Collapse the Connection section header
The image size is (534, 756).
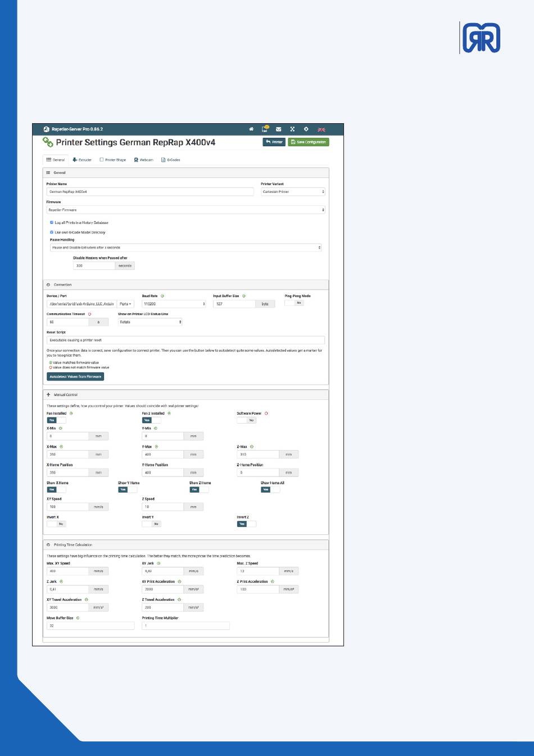click(x=185, y=285)
